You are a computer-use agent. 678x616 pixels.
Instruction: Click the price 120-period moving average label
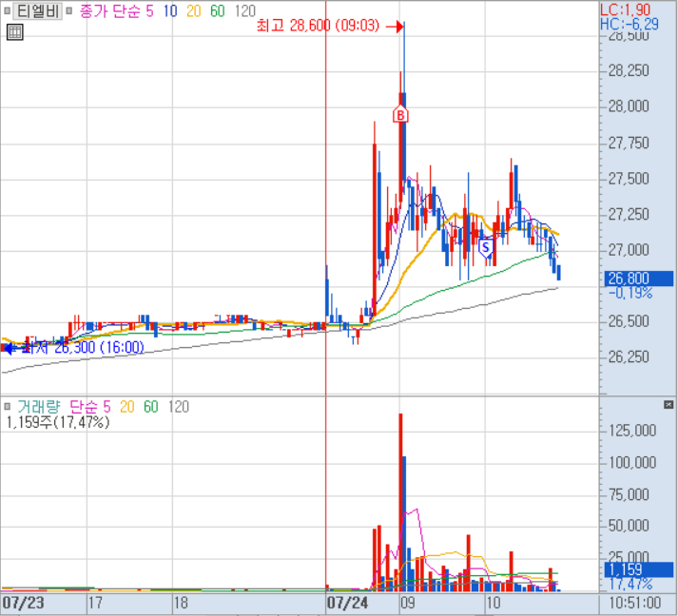pos(243,11)
